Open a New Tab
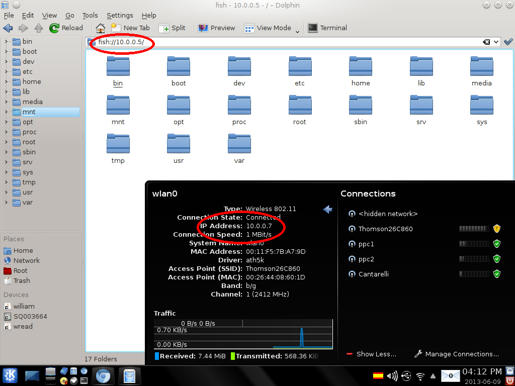The height and width of the screenshot is (386, 515). pyautogui.click(x=131, y=28)
